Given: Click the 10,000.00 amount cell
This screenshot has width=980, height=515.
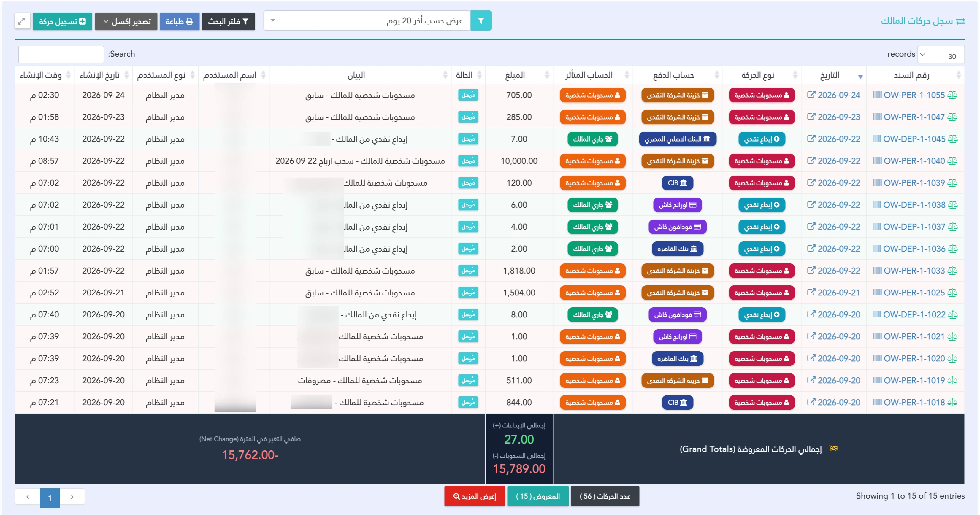Looking at the screenshot, I should click(519, 161).
